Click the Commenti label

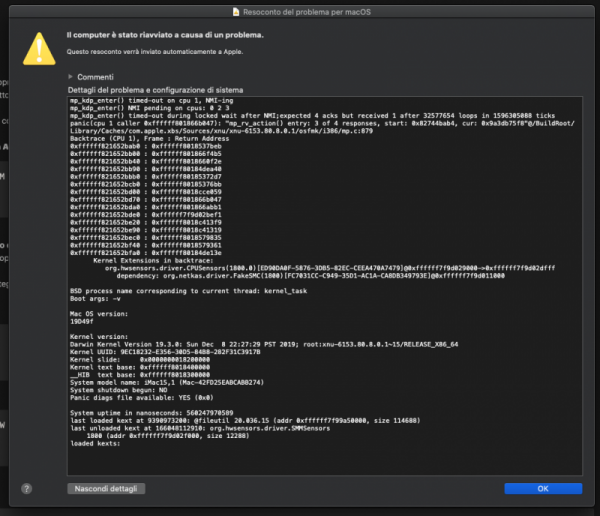[95, 77]
